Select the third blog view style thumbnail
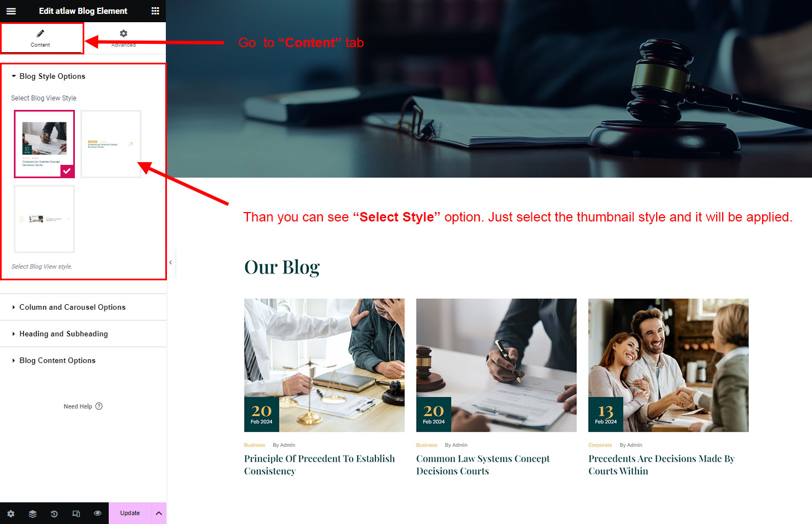This screenshot has width=812, height=524. tap(44, 219)
